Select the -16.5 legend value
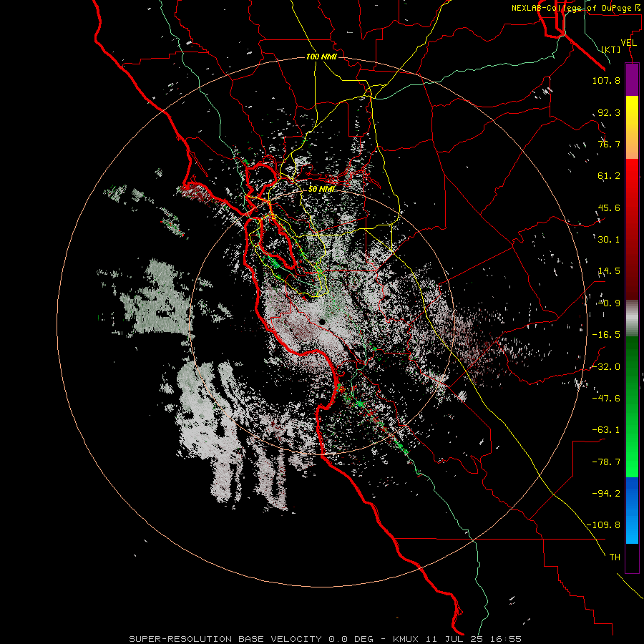Viewport: 644px width, 644px height. pos(606,335)
